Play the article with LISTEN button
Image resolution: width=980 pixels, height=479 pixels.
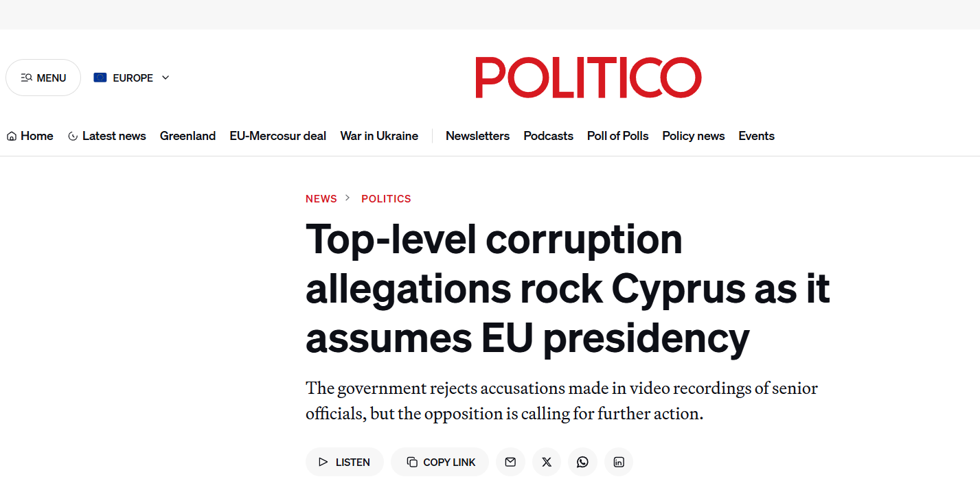(345, 462)
